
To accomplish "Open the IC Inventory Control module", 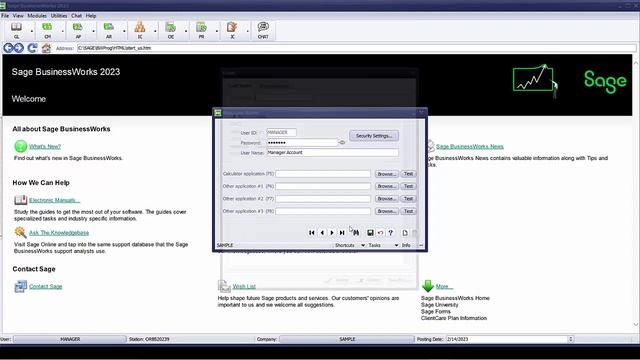I will [140, 31].
